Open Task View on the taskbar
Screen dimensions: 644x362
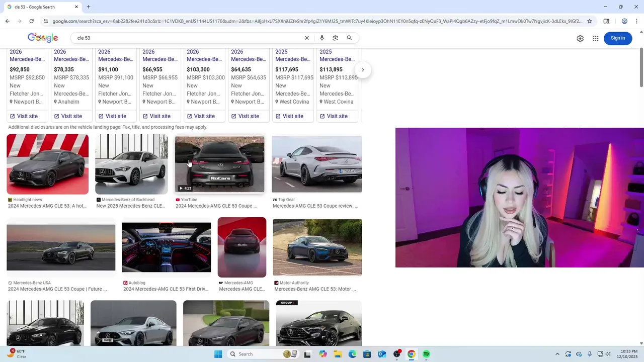click(307, 354)
